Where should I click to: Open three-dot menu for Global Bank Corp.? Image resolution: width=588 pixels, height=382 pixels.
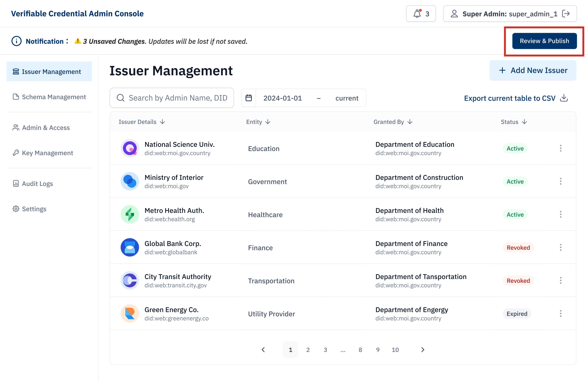pos(561,247)
